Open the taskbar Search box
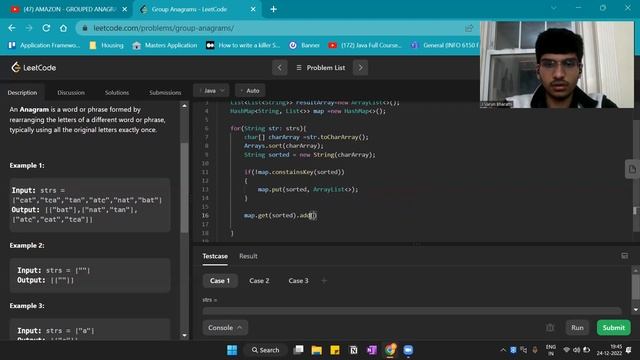This screenshot has width=640, height=360. pyautogui.click(x=265, y=350)
